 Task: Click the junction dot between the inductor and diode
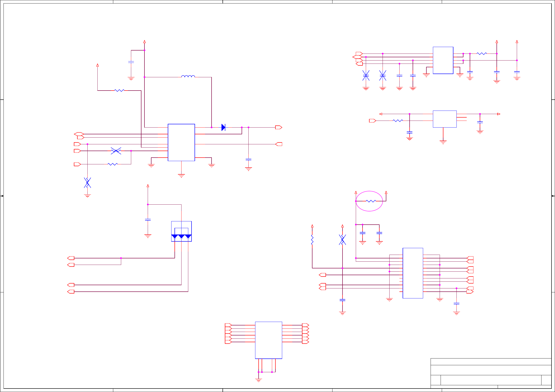coord(212,127)
